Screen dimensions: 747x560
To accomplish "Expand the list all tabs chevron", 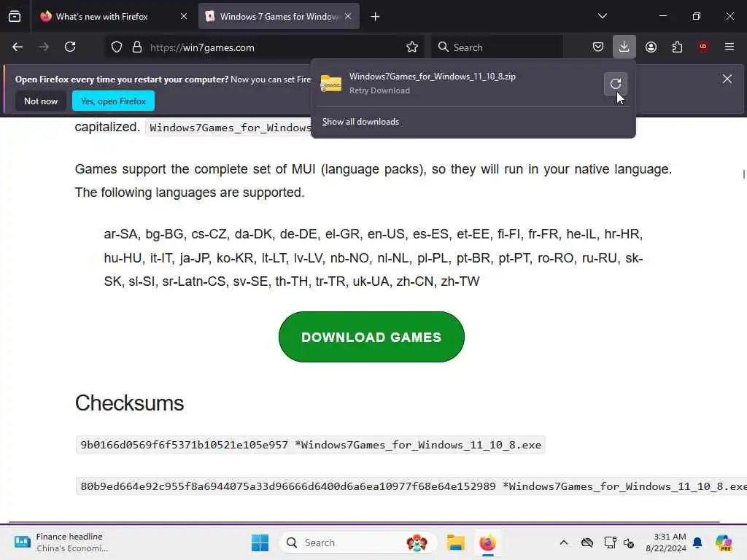I will (602, 16).
